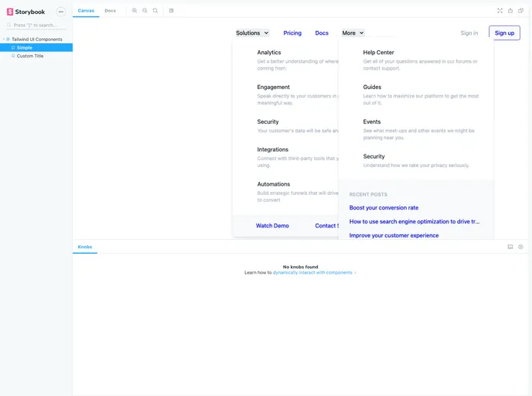Open the Storybook ellipsis menu button
Screen dimensions: 532x396
coord(61,12)
